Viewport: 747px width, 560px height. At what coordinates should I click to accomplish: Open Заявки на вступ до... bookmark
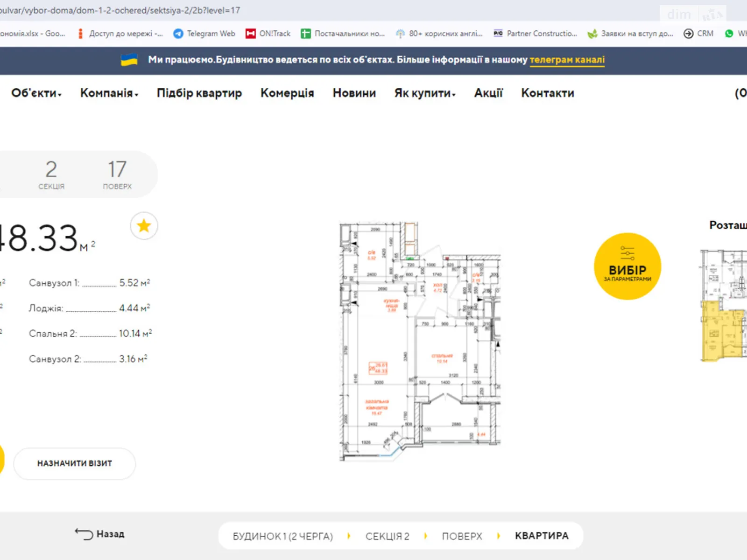click(630, 34)
